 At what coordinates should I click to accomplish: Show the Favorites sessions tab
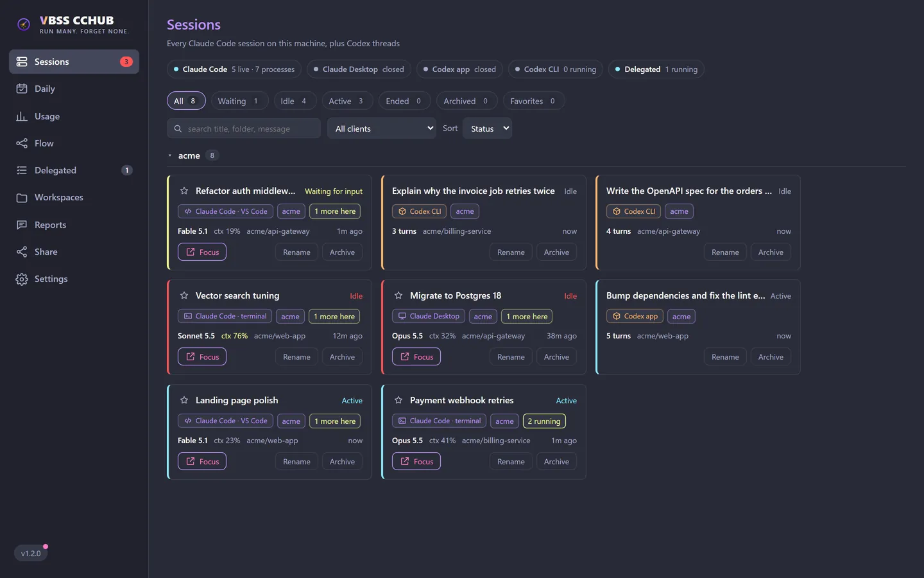pyautogui.click(x=533, y=101)
